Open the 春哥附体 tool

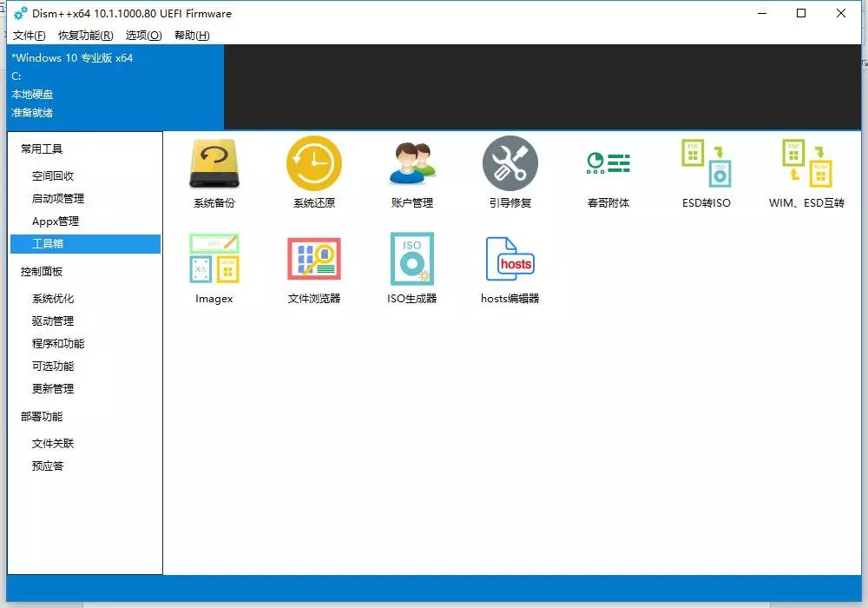click(x=608, y=172)
